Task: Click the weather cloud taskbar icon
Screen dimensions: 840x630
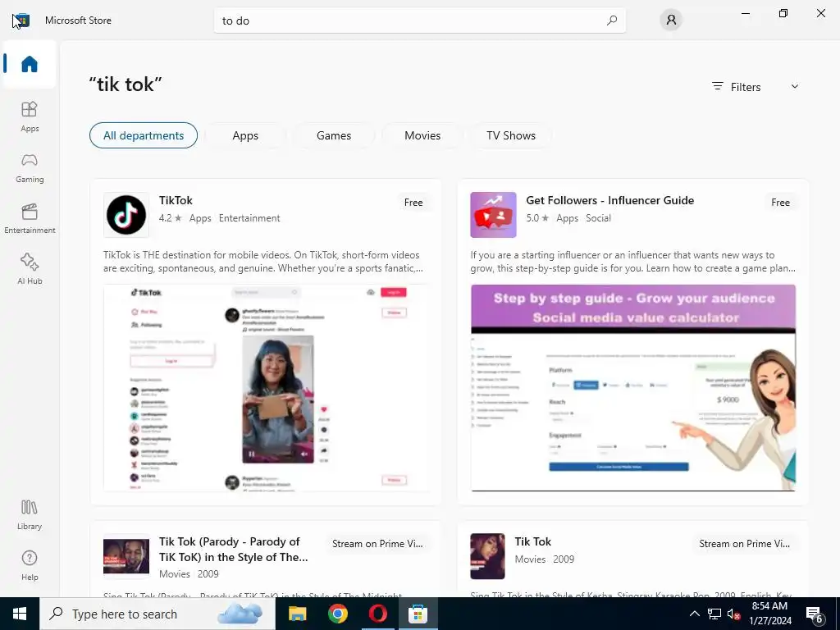Action: (x=240, y=614)
